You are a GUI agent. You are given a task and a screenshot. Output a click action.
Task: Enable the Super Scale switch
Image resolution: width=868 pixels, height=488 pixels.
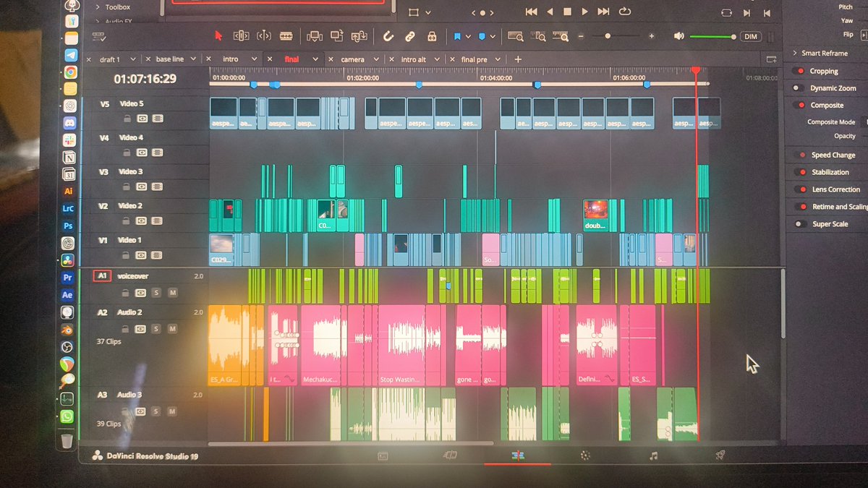pyautogui.click(x=799, y=224)
